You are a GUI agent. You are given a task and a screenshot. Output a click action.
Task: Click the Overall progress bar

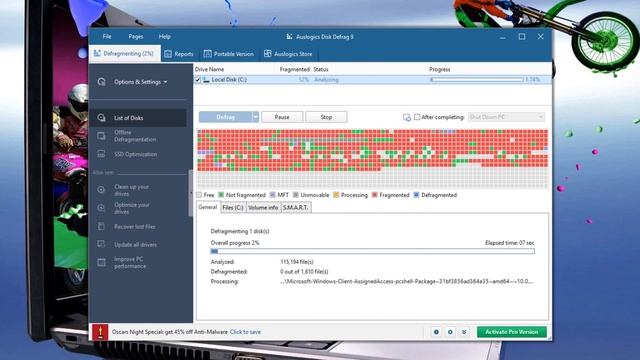pos(372,251)
